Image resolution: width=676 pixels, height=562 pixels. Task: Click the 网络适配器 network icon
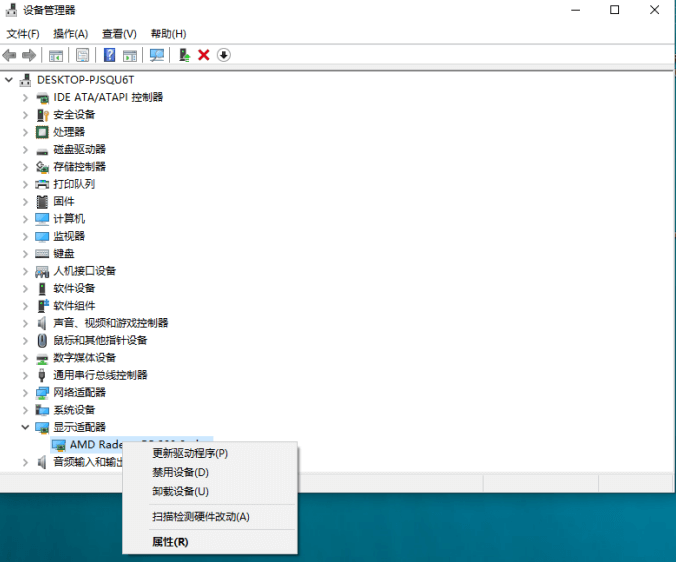coord(42,393)
